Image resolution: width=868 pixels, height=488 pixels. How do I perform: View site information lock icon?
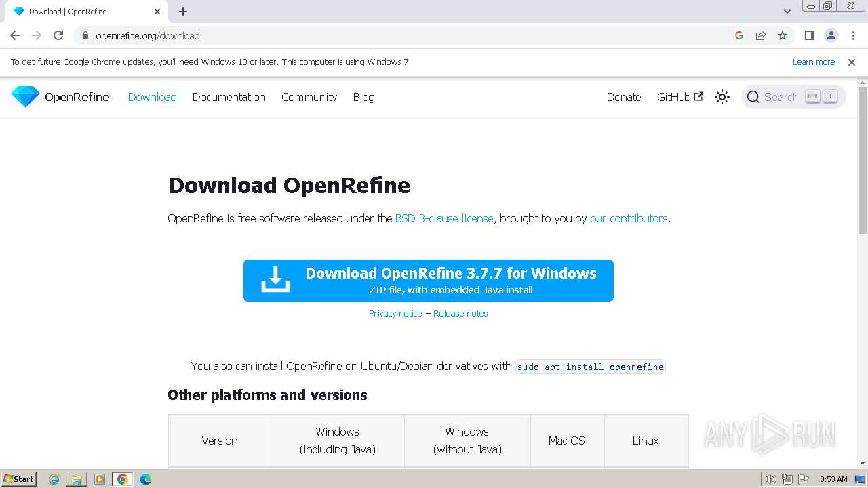pos(85,35)
